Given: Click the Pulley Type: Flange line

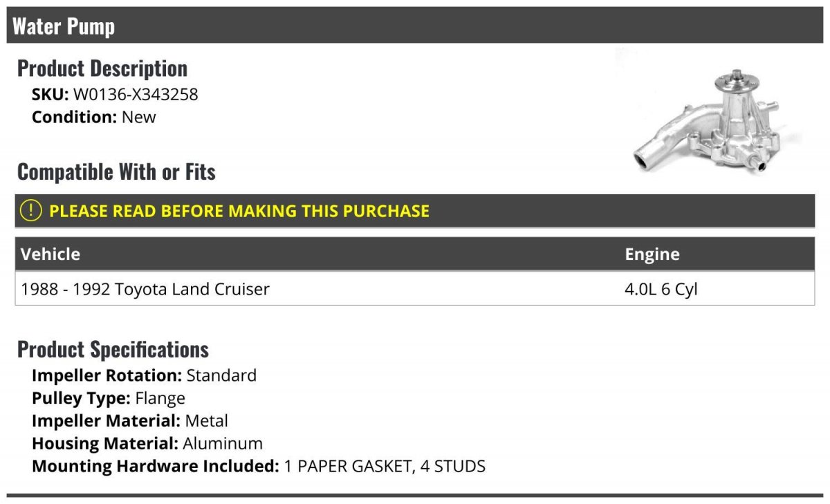Looking at the screenshot, I should pyautogui.click(x=109, y=398).
